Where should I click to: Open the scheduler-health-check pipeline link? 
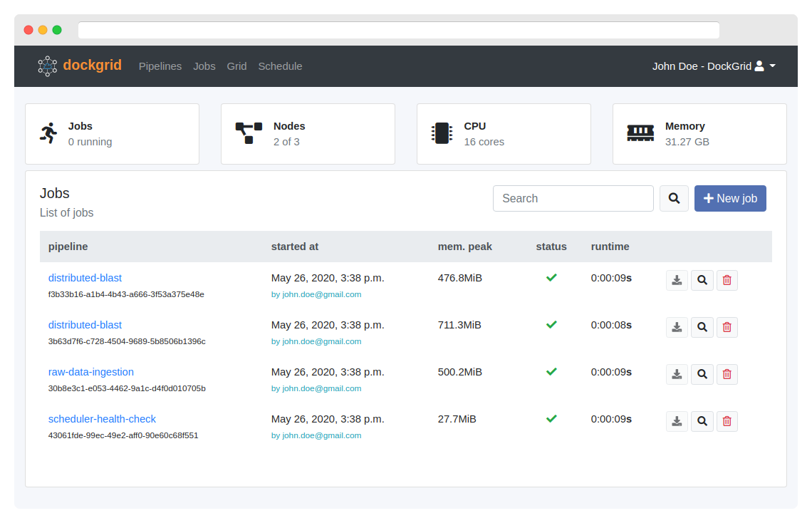102,419
